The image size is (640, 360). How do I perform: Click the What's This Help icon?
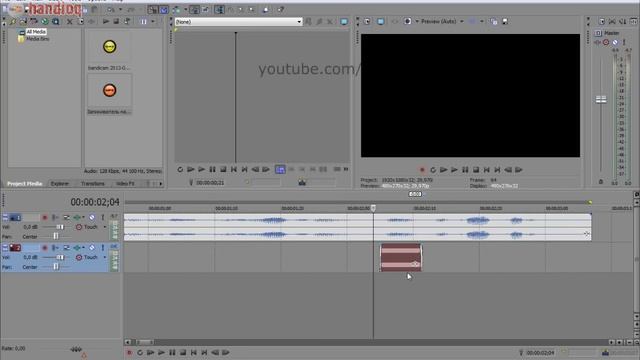click(281, 10)
